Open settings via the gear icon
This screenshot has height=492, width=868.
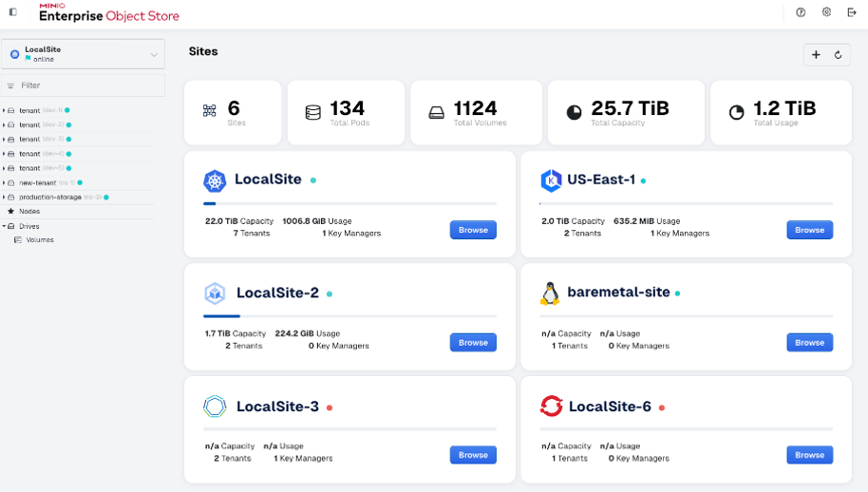(826, 12)
